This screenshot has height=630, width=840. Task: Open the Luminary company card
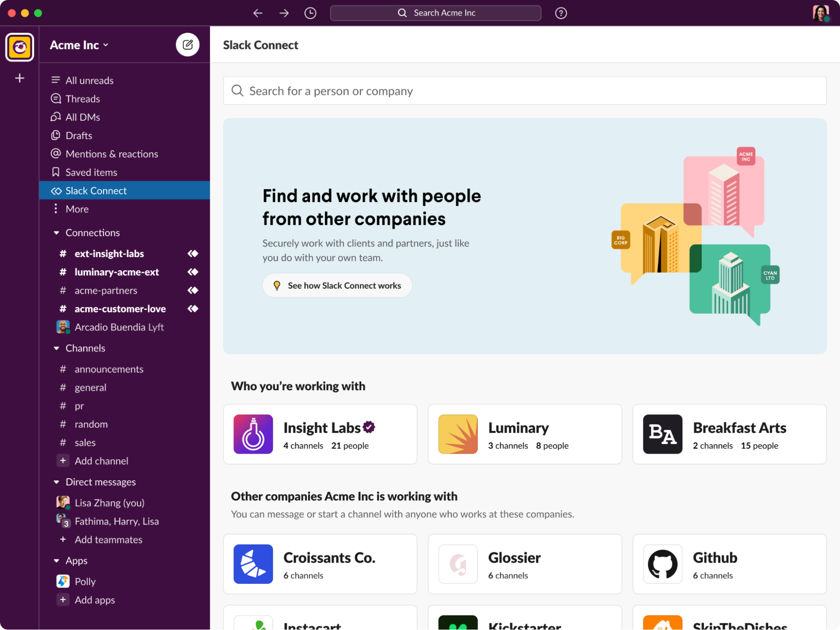coord(525,434)
